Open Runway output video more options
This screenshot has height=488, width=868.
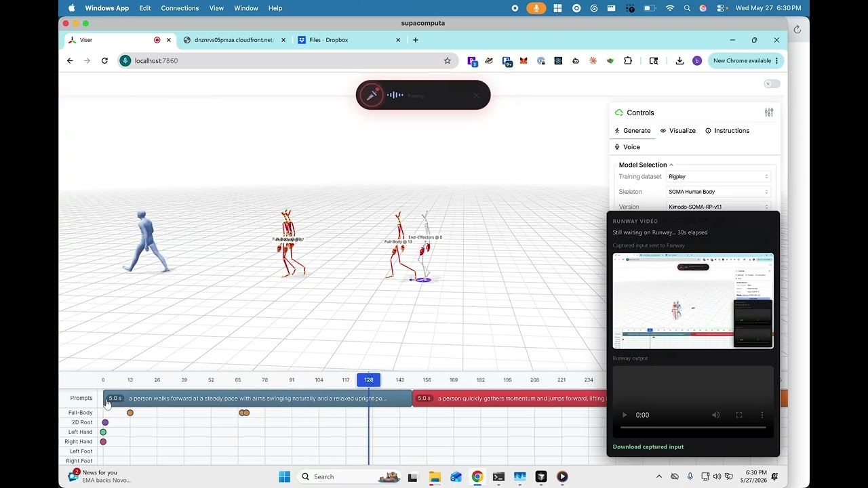coord(762,415)
